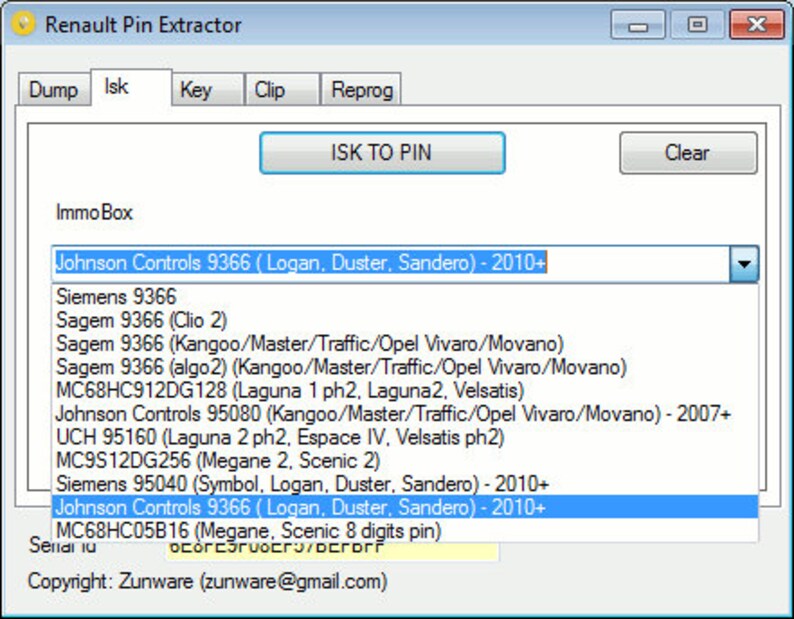This screenshot has height=619, width=794.
Task: Pick MC68HC912DG128 (Laguna 1 ph2) option
Action: pos(405,390)
